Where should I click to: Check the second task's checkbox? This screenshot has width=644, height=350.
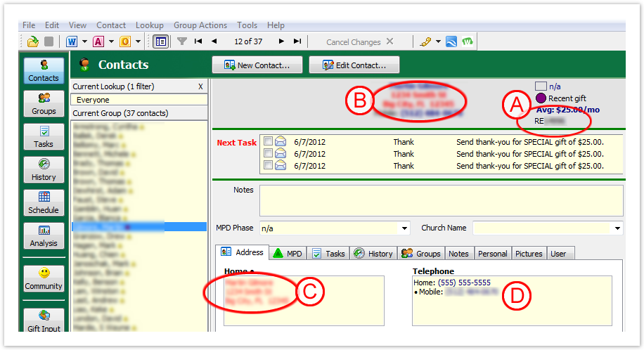[268, 153]
